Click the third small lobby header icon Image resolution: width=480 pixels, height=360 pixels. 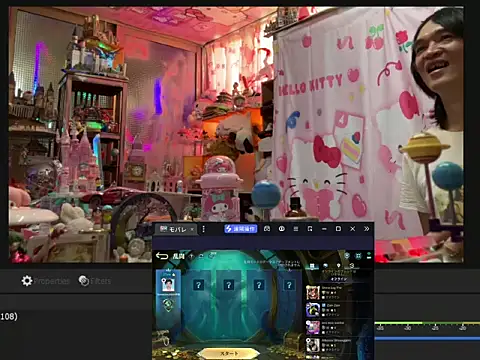(212, 255)
